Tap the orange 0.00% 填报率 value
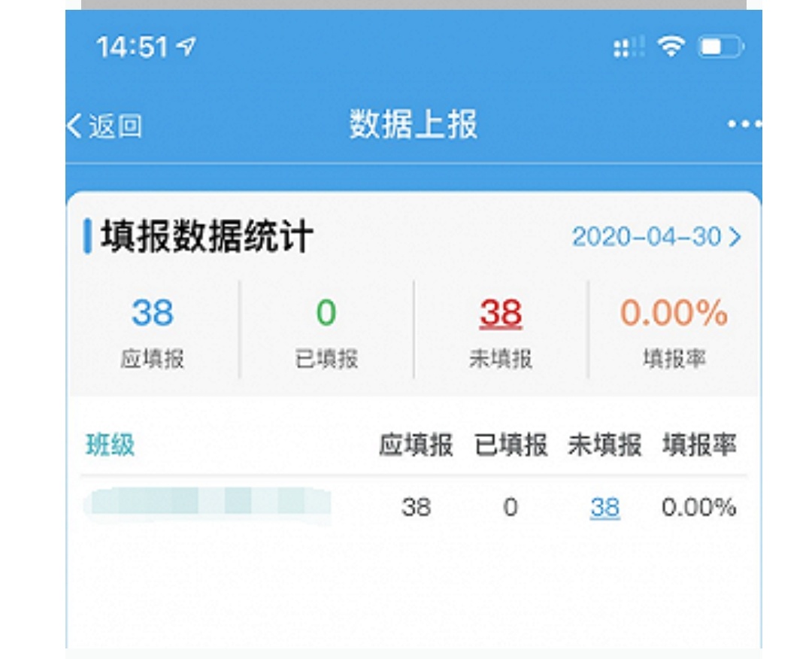The image size is (812, 659). click(x=674, y=313)
